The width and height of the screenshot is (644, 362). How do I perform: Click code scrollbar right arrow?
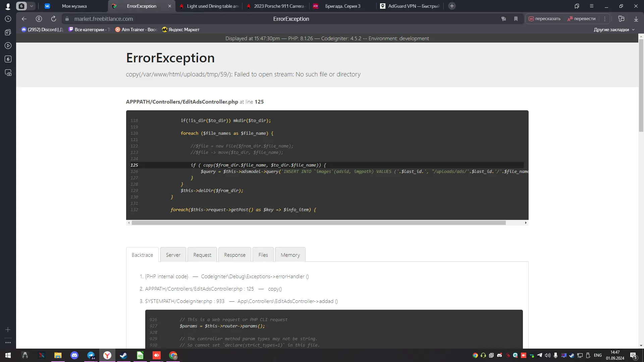(526, 223)
